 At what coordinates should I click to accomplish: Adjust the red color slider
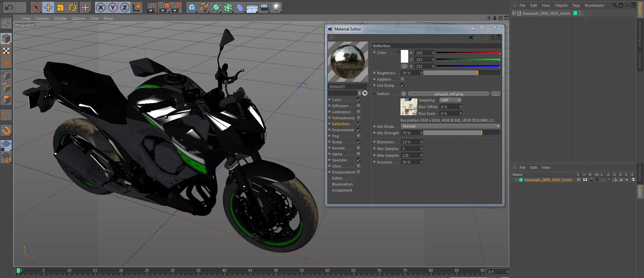[468, 53]
